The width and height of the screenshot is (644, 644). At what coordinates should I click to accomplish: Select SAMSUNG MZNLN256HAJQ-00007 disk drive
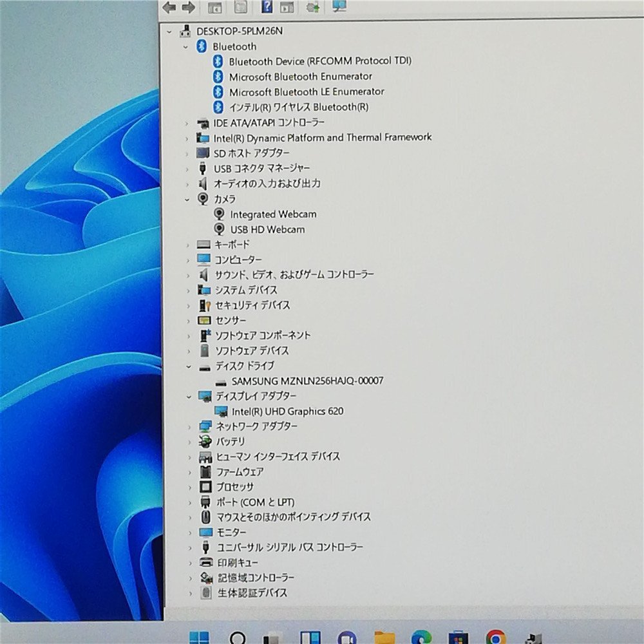click(x=307, y=381)
